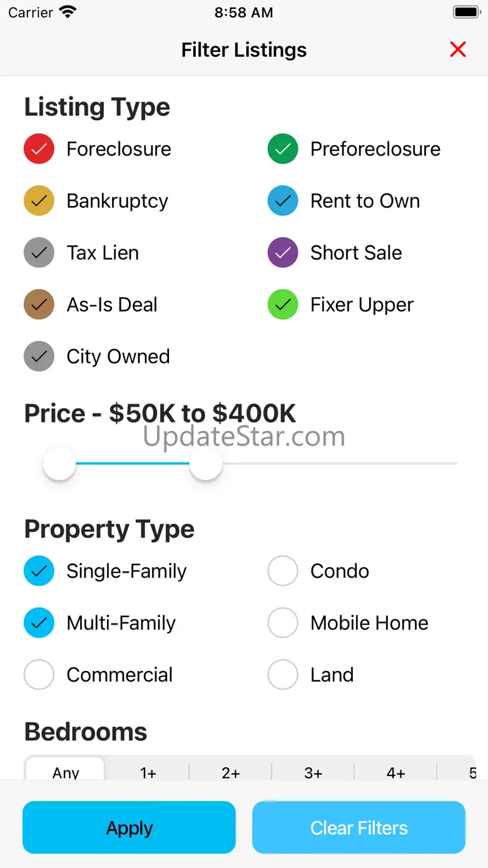488x868 pixels.
Task: Toggle the purple Short Sale checkmark
Action: click(x=283, y=253)
